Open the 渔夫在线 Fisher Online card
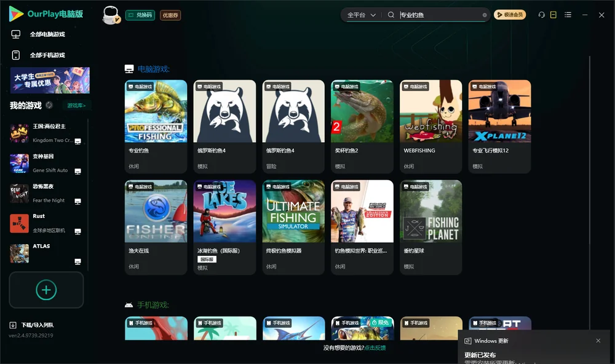The height and width of the screenshot is (364, 615). (156, 227)
